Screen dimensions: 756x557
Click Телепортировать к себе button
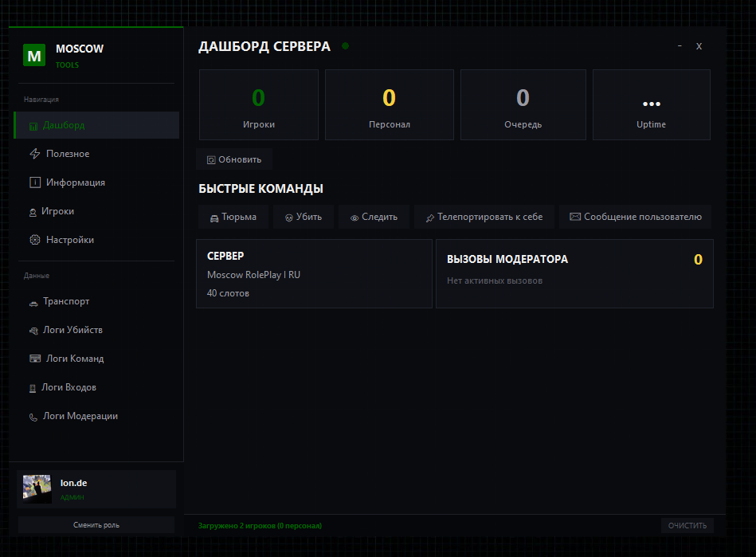click(x=484, y=217)
